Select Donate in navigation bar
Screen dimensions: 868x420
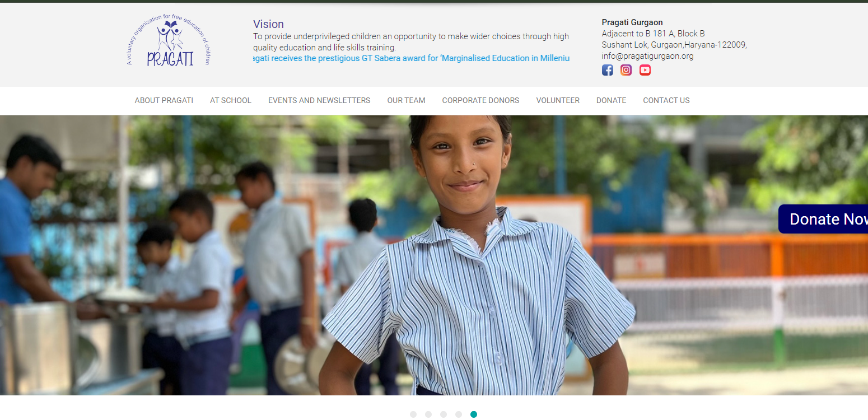pos(611,100)
